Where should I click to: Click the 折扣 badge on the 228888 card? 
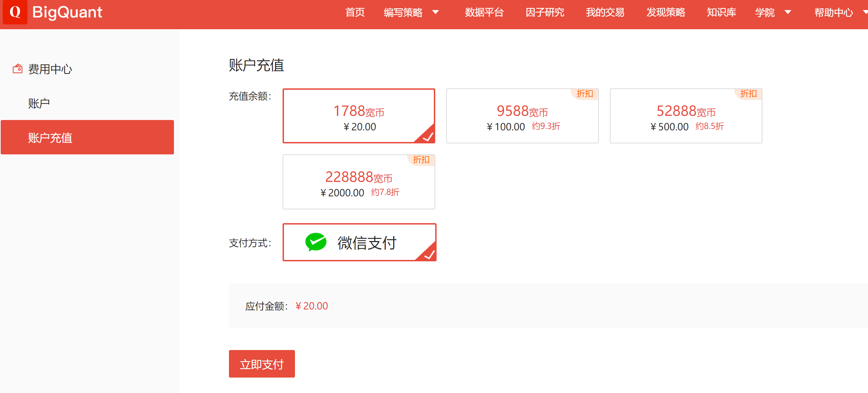(421, 160)
